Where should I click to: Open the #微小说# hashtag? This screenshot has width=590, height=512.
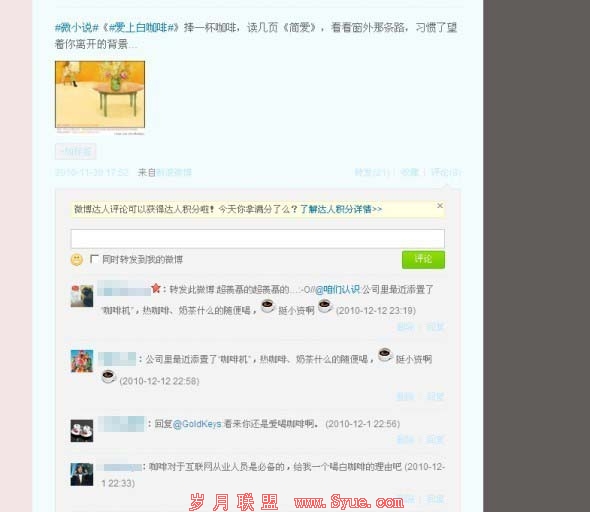pyautogui.click(x=77, y=27)
